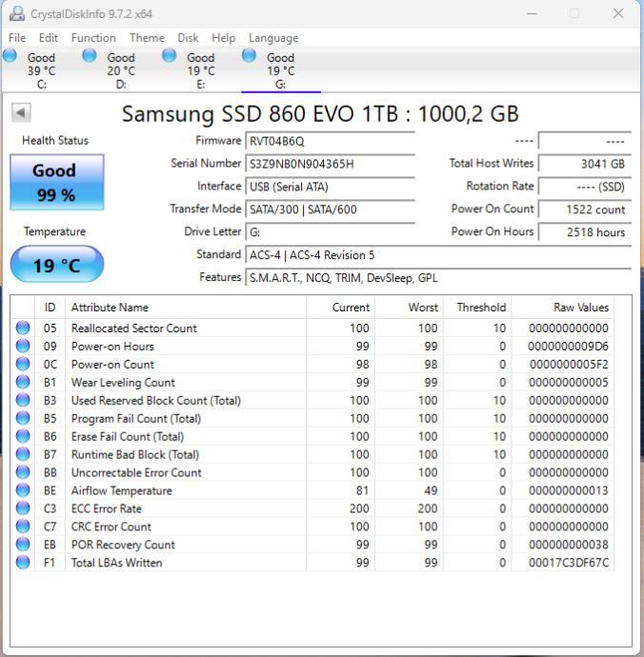Select the C: drive status icon
This screenshot has height=657, width=644.
10,56
